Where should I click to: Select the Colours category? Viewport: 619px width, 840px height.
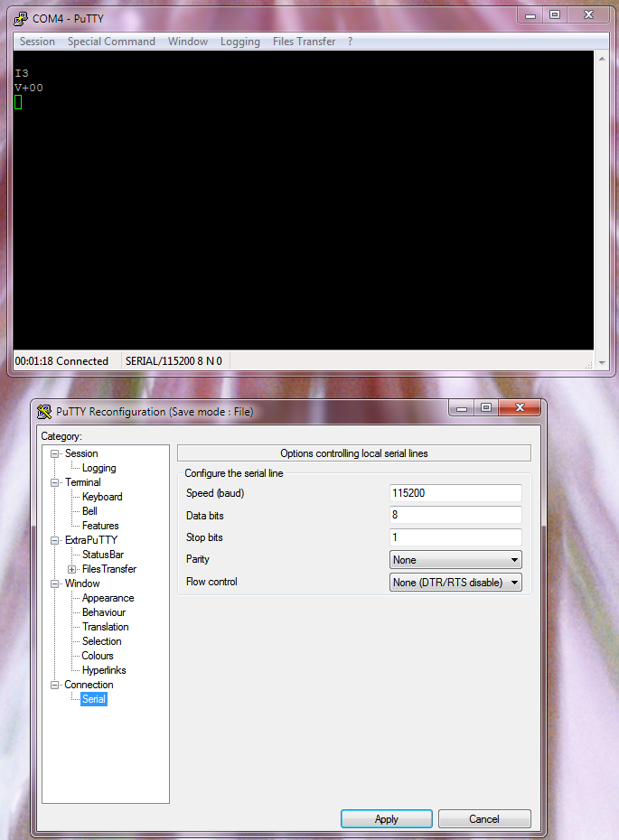point(98,656)
